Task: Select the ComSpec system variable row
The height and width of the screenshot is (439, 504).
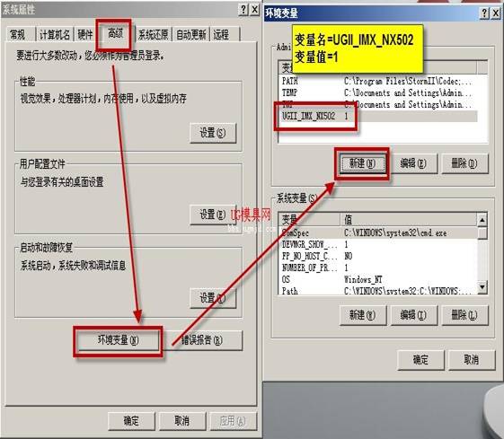Action: click(377, 233)
